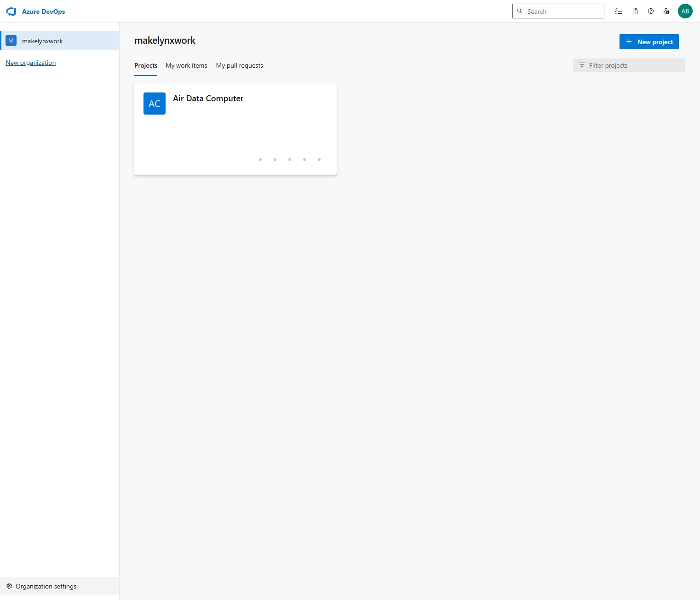Open Organization settings
This screenshot has width=700, height=600.
point(60,586)
